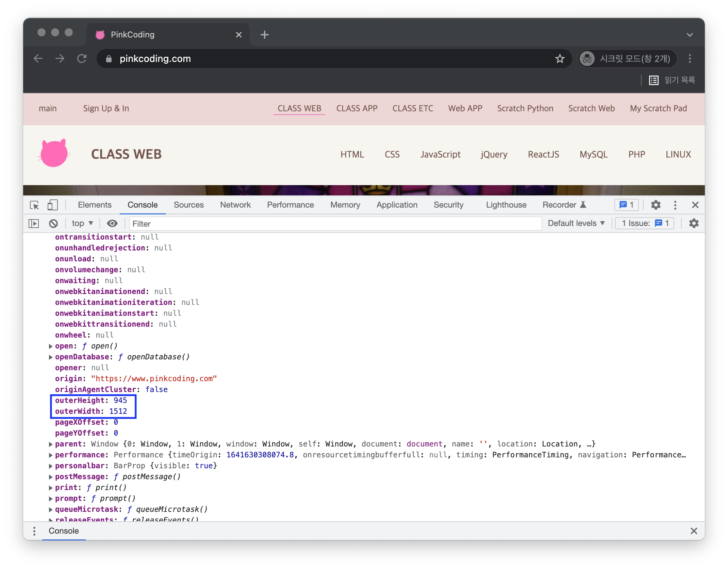Show the console sidebar
Viewport: 728px width, 569px height.
[x=34, y=224]
